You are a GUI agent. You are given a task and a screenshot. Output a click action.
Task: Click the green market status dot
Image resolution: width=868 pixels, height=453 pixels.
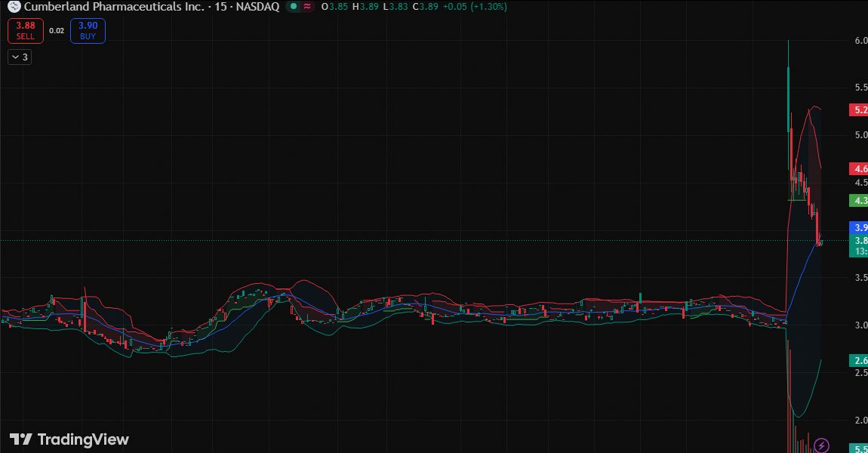[292, 7]
